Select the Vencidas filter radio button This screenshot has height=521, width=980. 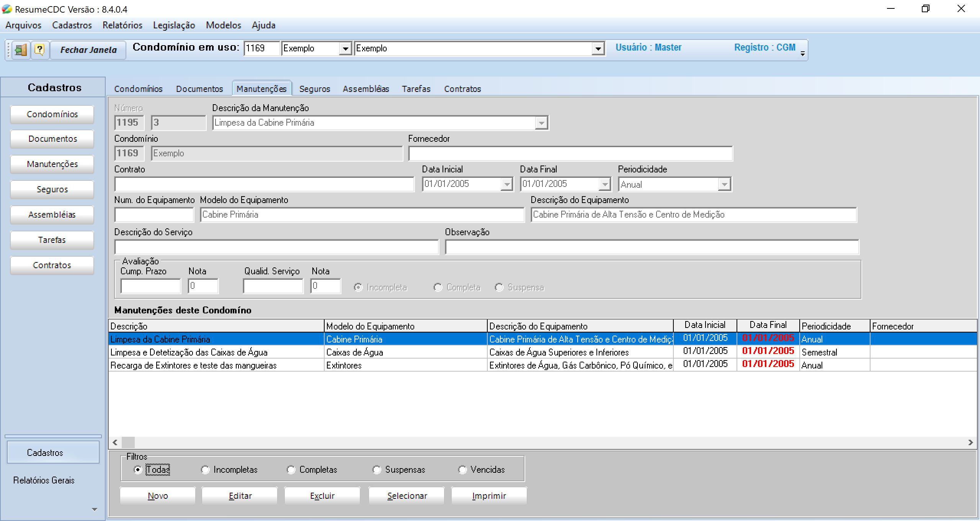[x=463, y=470]
